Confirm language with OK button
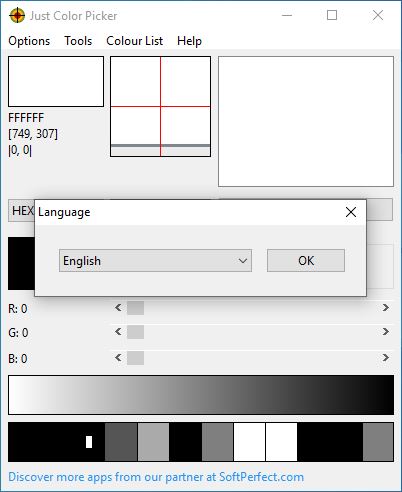 [306, 261]
